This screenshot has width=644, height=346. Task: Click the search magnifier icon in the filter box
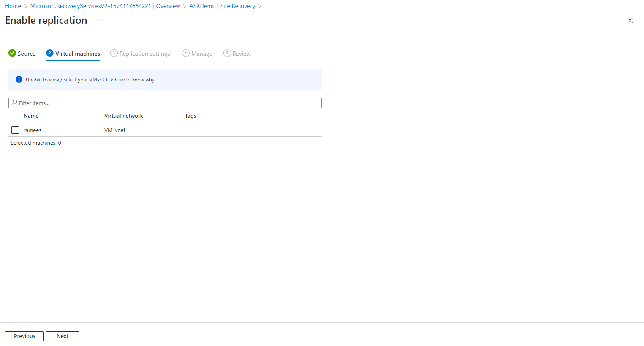click(14, 103)
